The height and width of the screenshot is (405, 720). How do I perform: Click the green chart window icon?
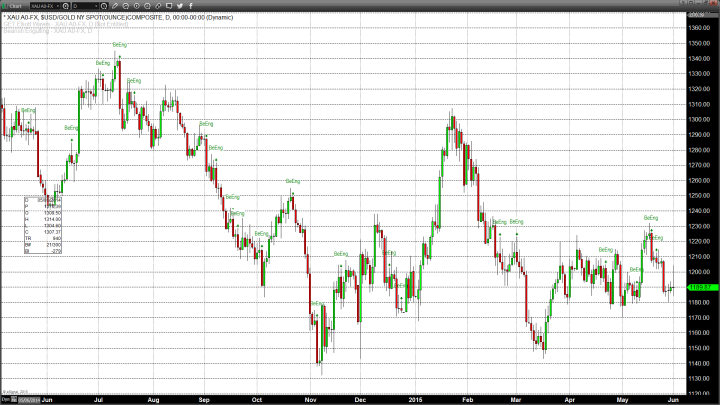[4, 6]
